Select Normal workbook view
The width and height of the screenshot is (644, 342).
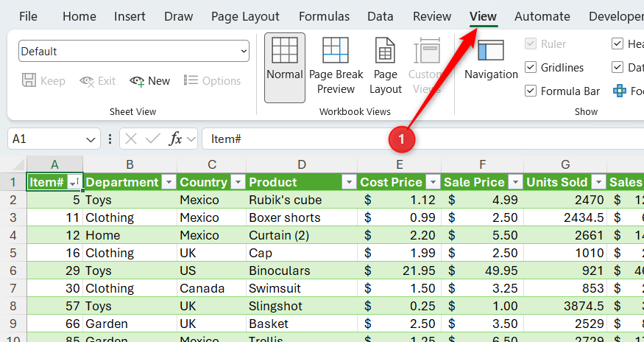click(285, 68)
